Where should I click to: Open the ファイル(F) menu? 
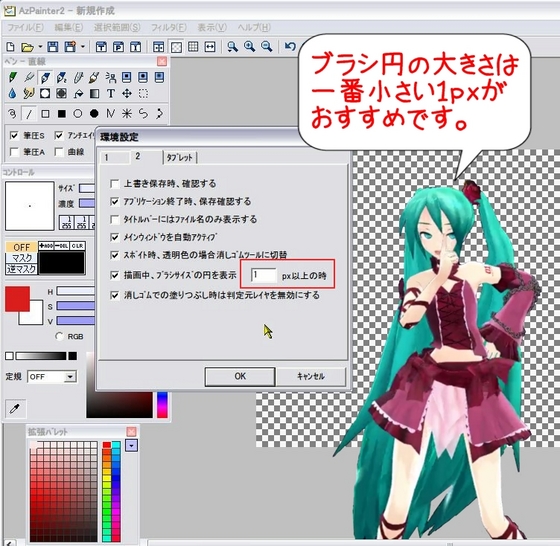pyautogui.click(x=25, y=27)
